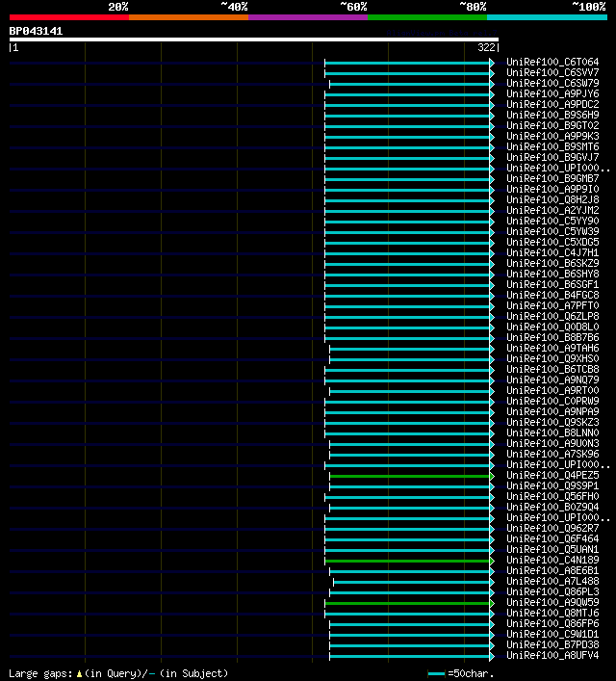The height and width of the screenshot is (681, 616).
Task: Select UniRef100_A9TAH6 in the hit list
Action: 552,349
